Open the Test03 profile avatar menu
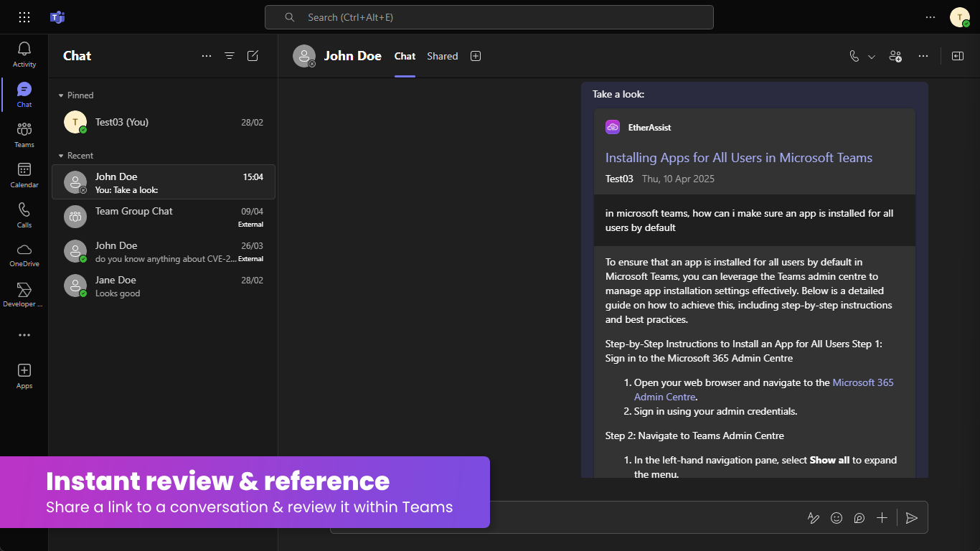This screenshot has height=551, width=980. tap(960, 17)
